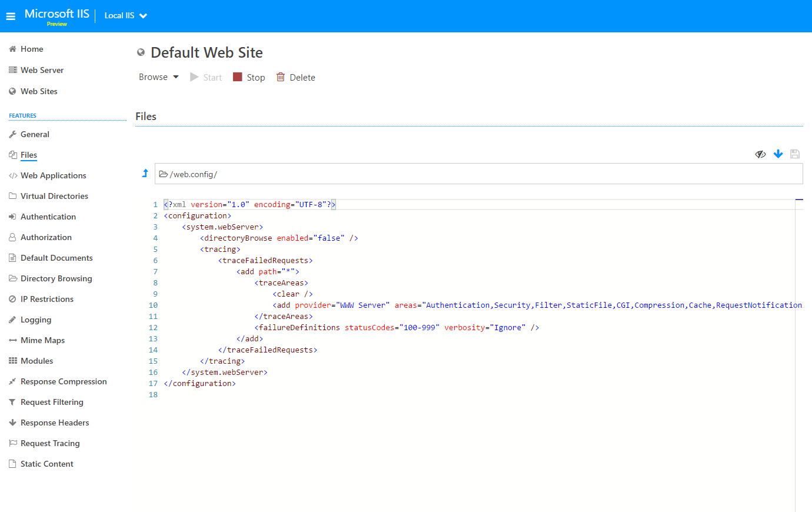
Task: Click the Static Content file icon
Action: pyautogui.click(x=12, y=464)
